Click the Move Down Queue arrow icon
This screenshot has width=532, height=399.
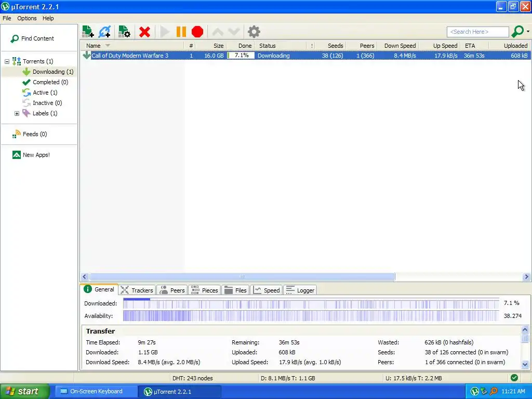(x=234, y=32)
